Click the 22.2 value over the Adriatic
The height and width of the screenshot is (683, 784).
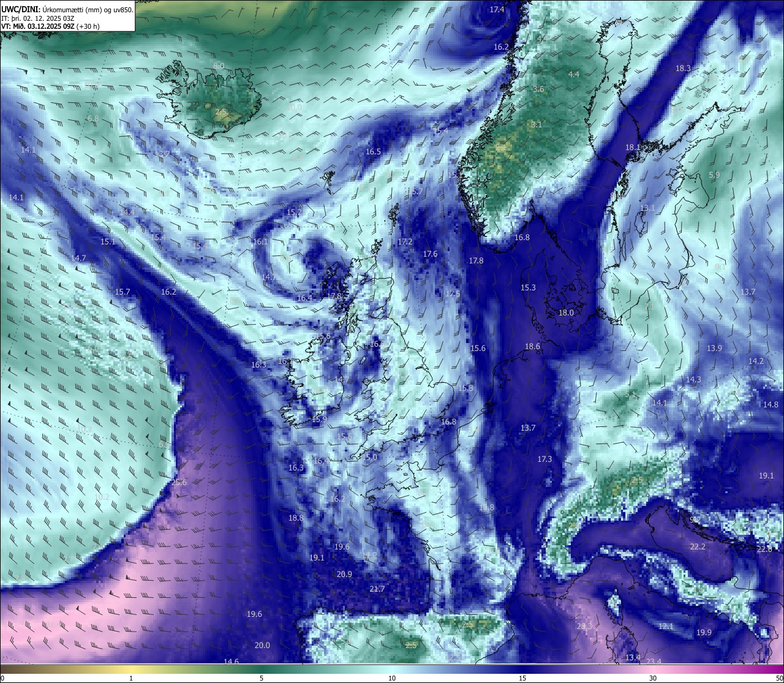(698, 547)
